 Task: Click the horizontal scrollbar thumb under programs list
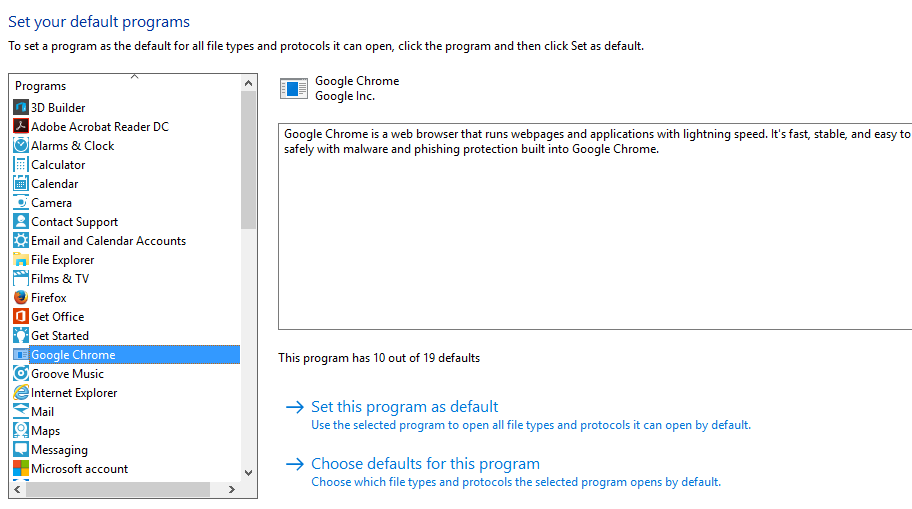[117, 489]
